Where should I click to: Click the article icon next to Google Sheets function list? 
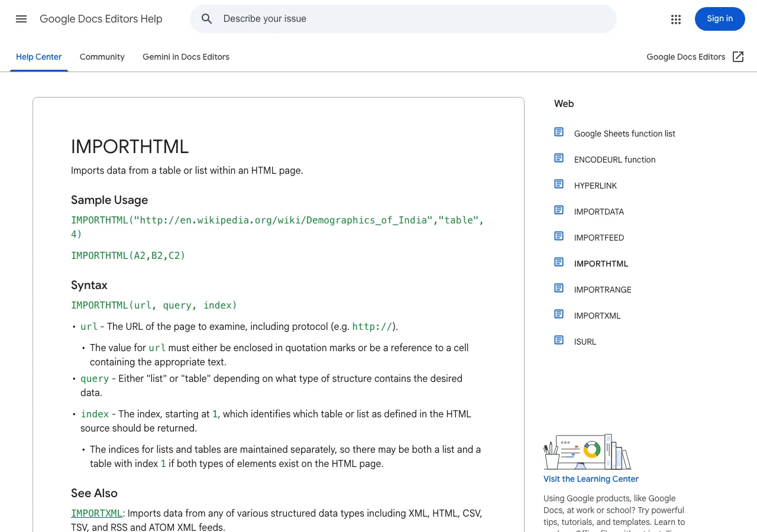coord(559,132)
